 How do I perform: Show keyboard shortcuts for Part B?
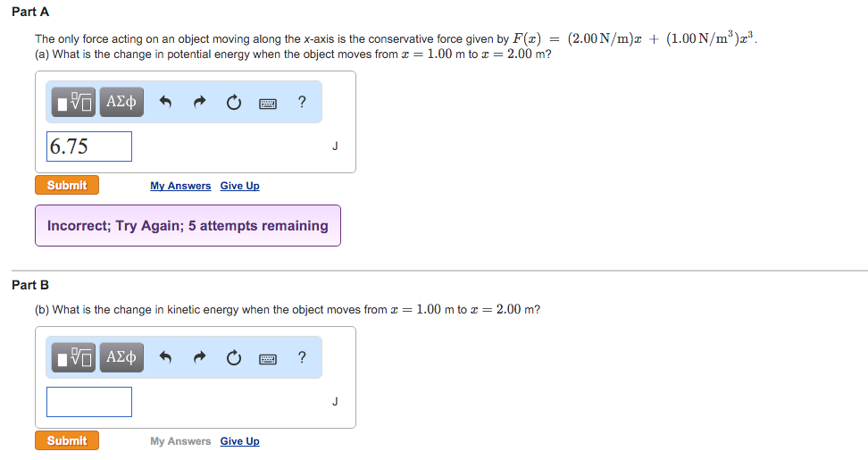268,359
